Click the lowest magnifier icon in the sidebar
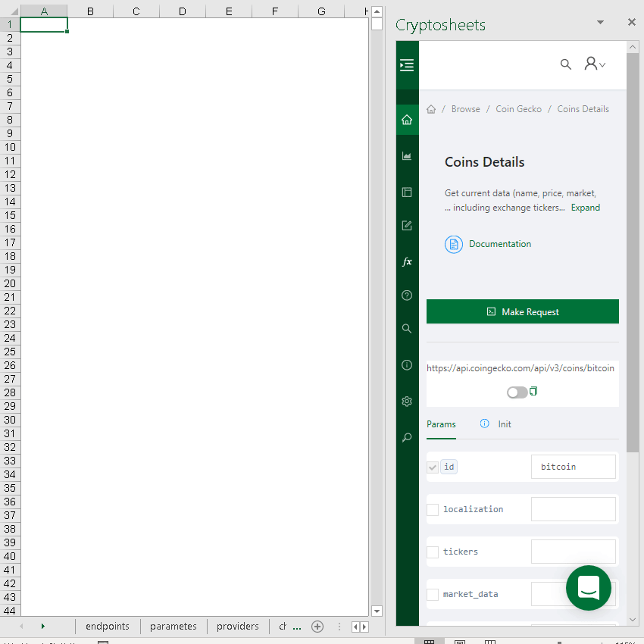Screen dimensions: 644x644 [407, 437]
